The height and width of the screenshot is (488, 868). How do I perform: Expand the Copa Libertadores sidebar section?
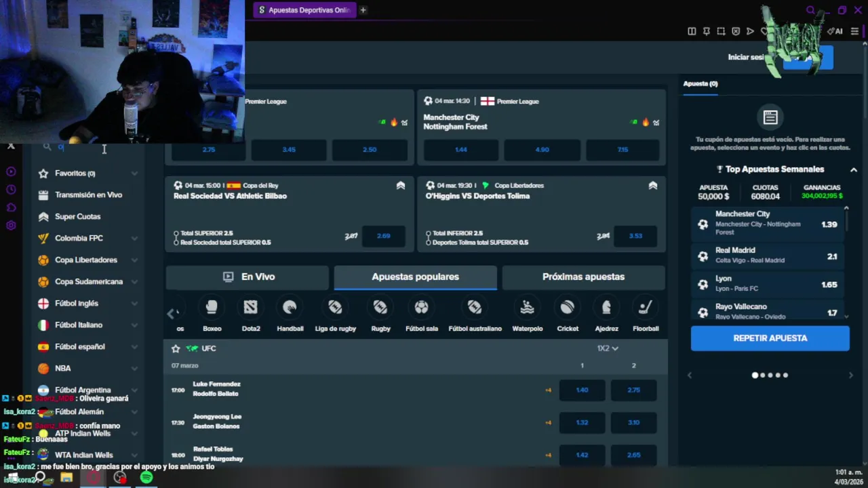(134, 260)
